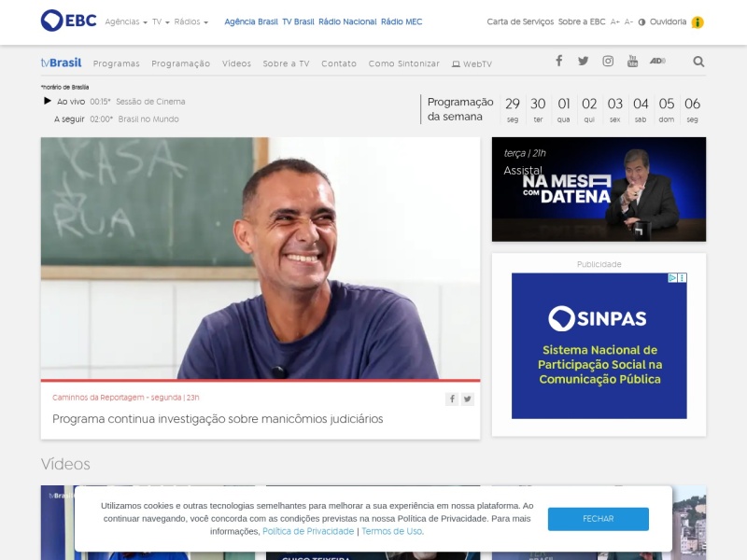The height and width of the screenshot is (560, 747).
Task: Click the Vídeos section heading
Action: tap(65, 464)
